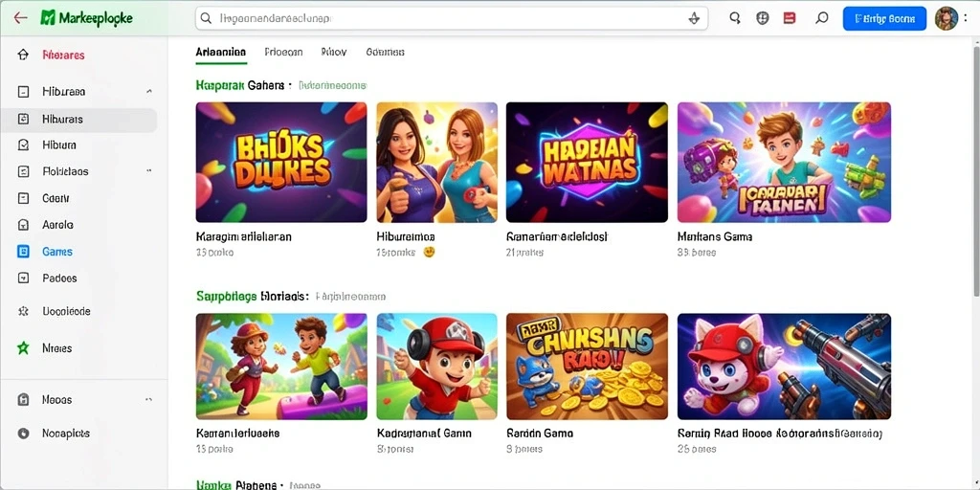Open the link beside Sarpbriags heading
This screenshot has width=980, height=490.
tap(350, 297)
